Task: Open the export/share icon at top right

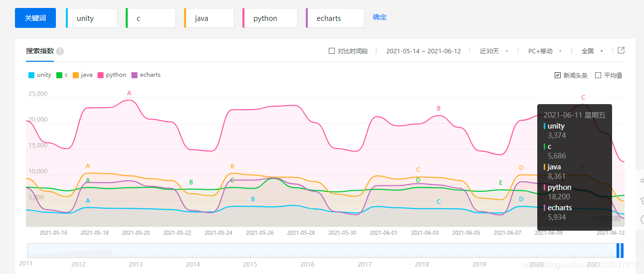Action: tap(621, 50)
